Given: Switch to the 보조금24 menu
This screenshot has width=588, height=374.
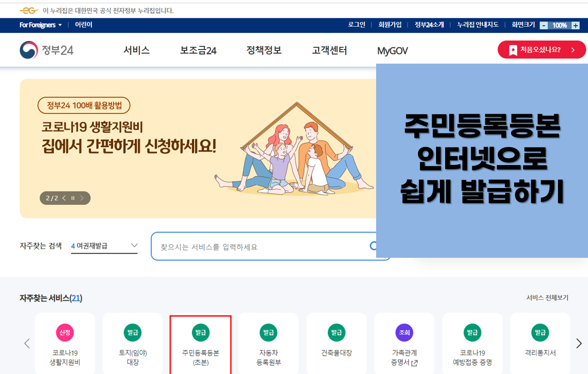Looking at the screenshot, I should [x=198, y=50].
